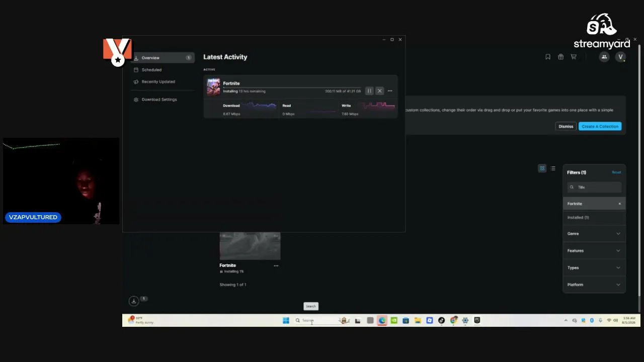This screenshot has width=644, height=362.
Task: Open Google Chrome from the taskbar
Action: point(453,320)
